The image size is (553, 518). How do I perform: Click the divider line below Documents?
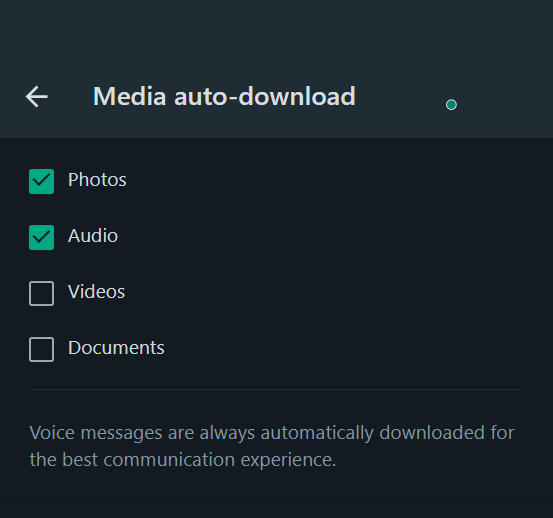276,389
